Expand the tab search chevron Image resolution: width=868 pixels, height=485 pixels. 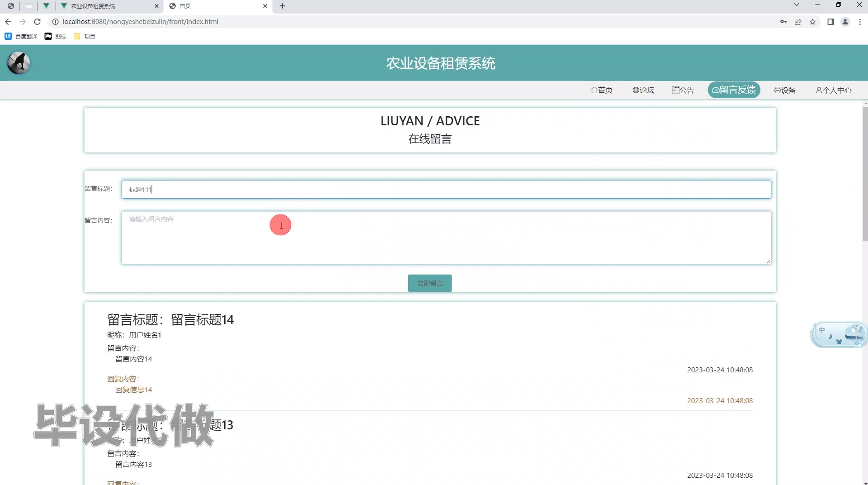point(797,5)
